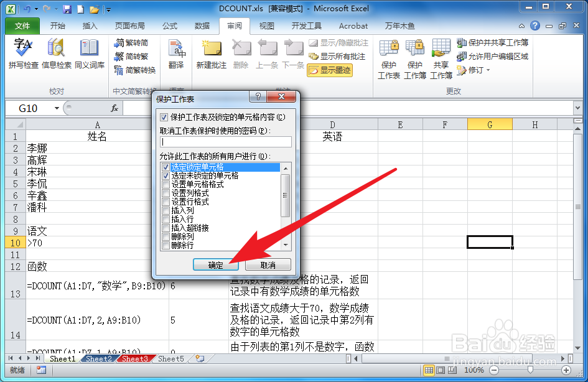Switch to Sheet2 worksheet tab
This screenshot has width=588, height=382.
click(99, 359)
